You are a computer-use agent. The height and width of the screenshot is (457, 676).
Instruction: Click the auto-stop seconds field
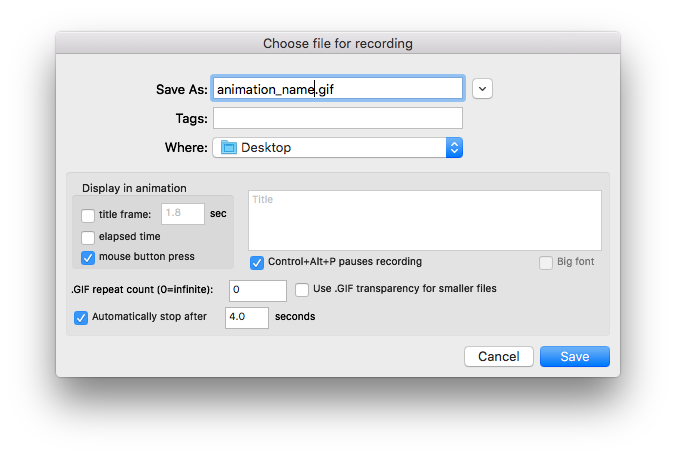click(x=247, y=318)
